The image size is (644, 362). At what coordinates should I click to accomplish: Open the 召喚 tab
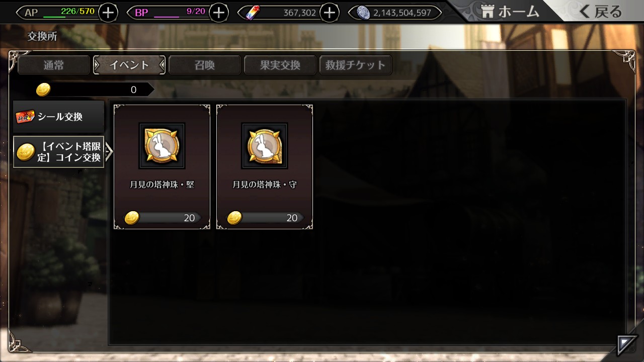[205, 65]
